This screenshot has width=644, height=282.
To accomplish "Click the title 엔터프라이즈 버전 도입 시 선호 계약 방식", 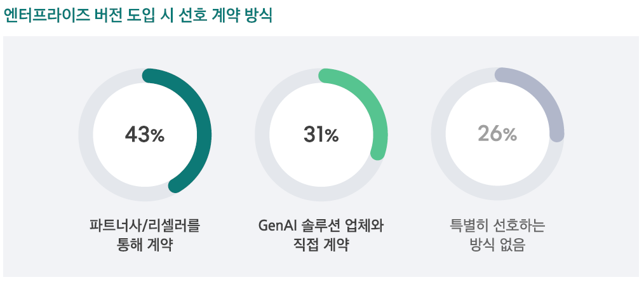I will click(x=138, y=16).
